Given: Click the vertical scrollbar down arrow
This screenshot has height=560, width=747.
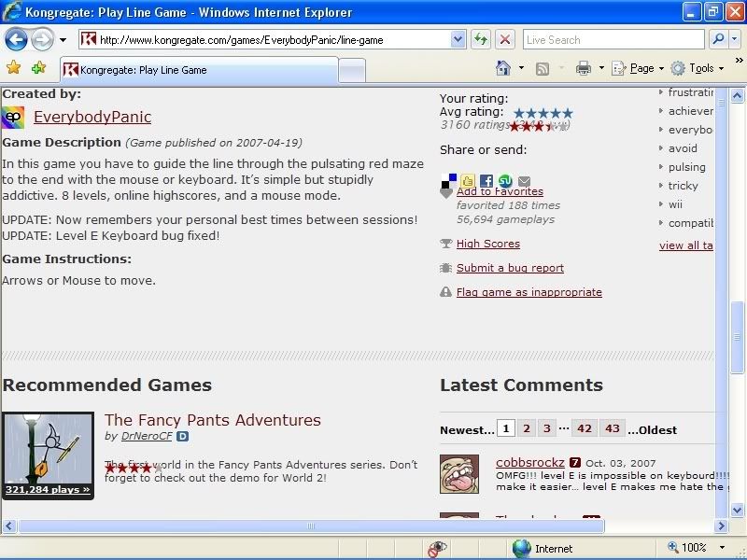Looking at the screenshot, I should [737, 510].
